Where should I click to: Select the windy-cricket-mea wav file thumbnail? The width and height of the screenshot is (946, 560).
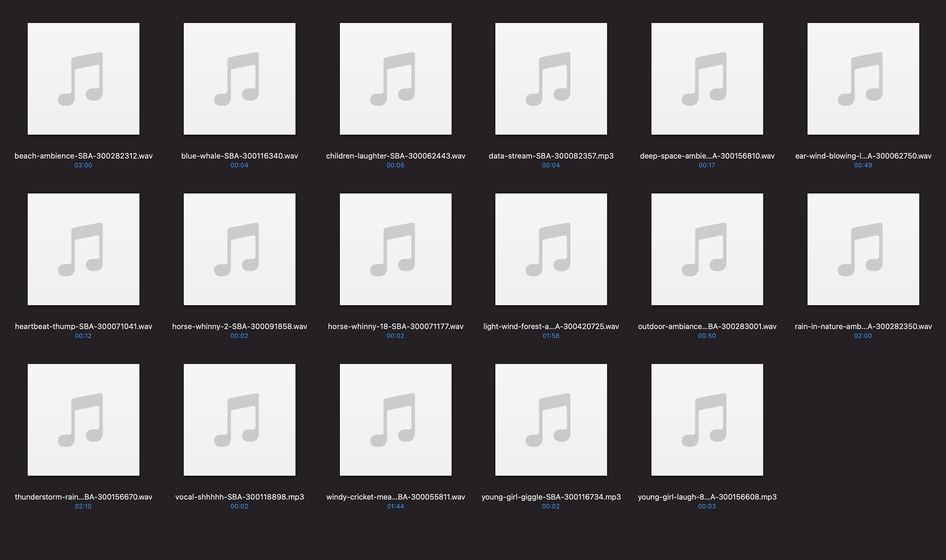click(396, 420)
